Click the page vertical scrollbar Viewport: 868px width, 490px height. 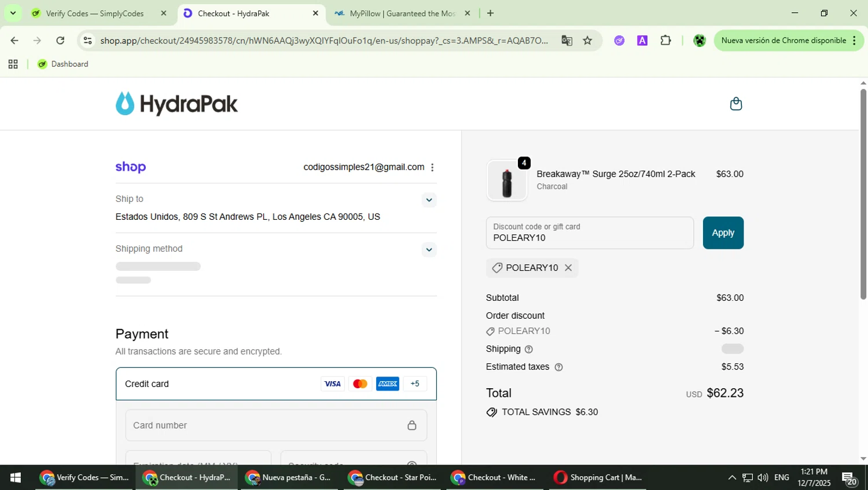[863, 193]
